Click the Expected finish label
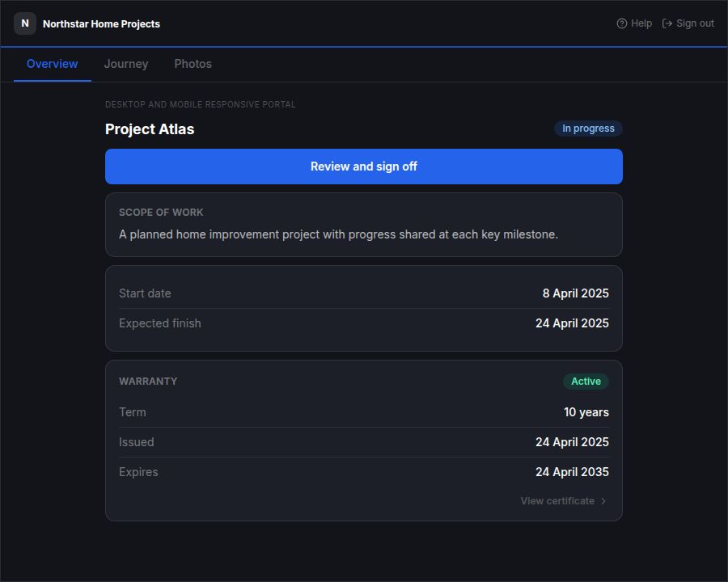Viewport: 728px width, 582px height. (x=159, y=323)
